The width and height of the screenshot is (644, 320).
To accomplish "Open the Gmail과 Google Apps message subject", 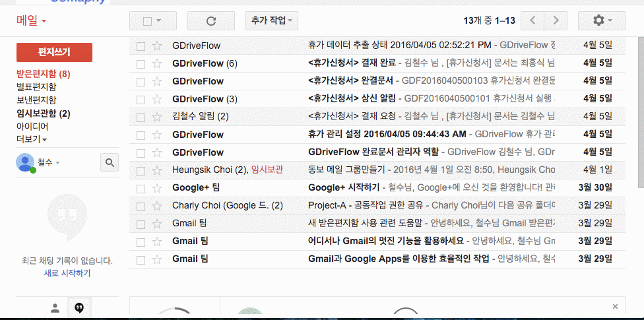I will [399, 259].
